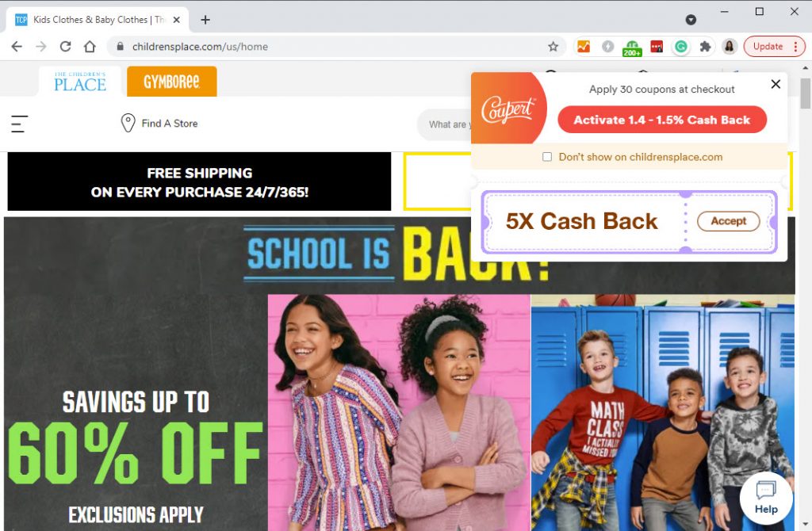Reload the page

(x=65, y=47)
